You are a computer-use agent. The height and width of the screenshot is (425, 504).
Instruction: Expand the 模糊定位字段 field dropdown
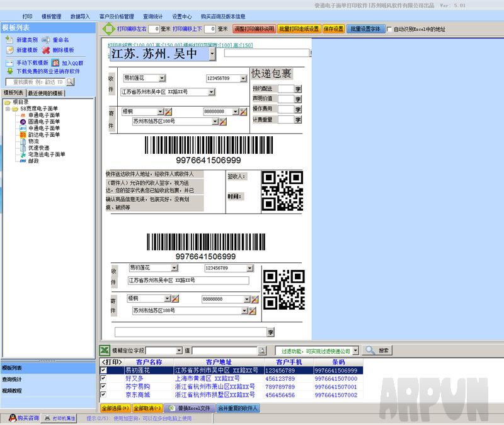click(178, 351)
